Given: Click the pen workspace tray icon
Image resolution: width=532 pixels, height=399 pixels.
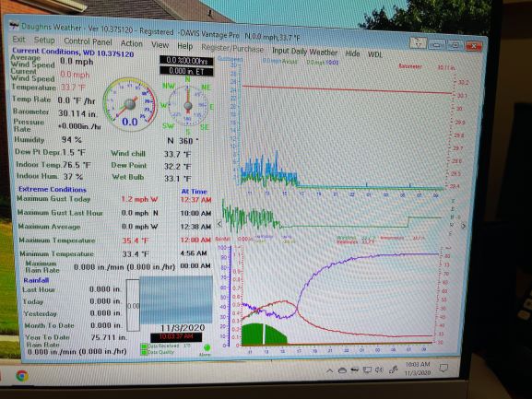Looking at the screenshot, I should click(x=393, y=370).
